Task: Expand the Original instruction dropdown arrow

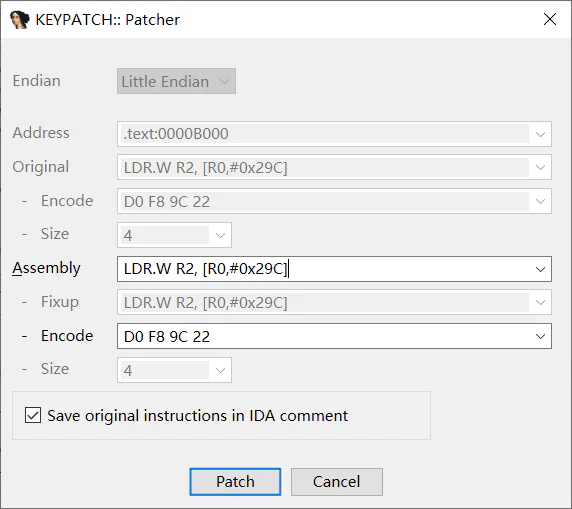Action: (540, 167)
